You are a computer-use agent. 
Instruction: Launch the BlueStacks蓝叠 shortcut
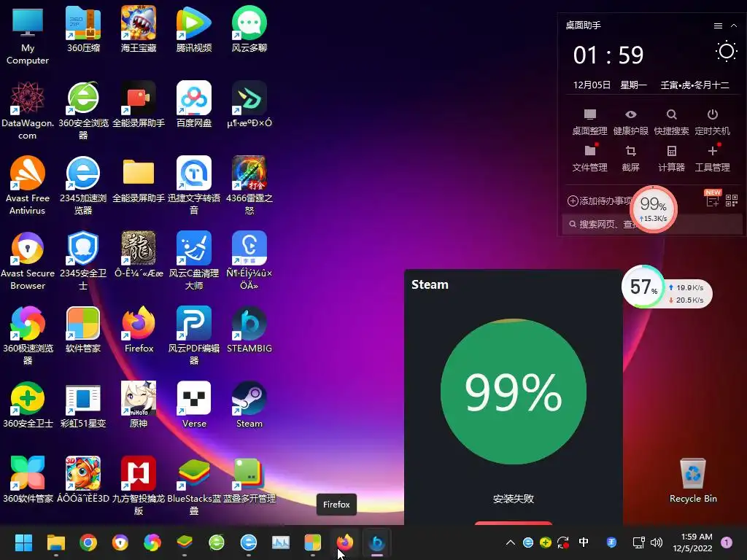coord(194,486)
